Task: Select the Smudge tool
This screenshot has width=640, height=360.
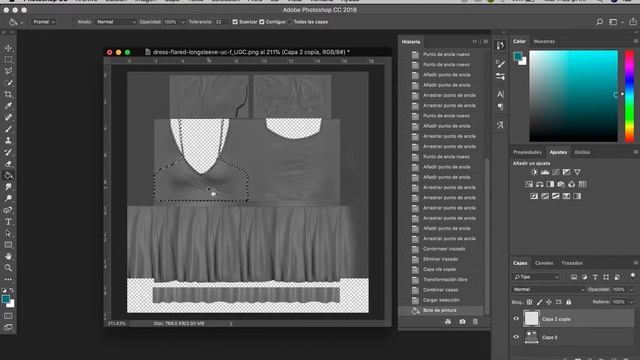Action: click(8, 187)
